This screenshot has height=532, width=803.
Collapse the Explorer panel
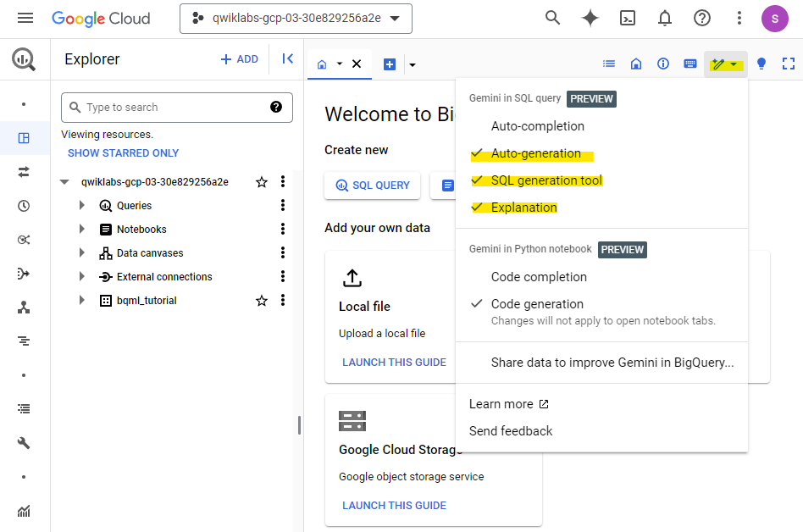click(288, 59)
